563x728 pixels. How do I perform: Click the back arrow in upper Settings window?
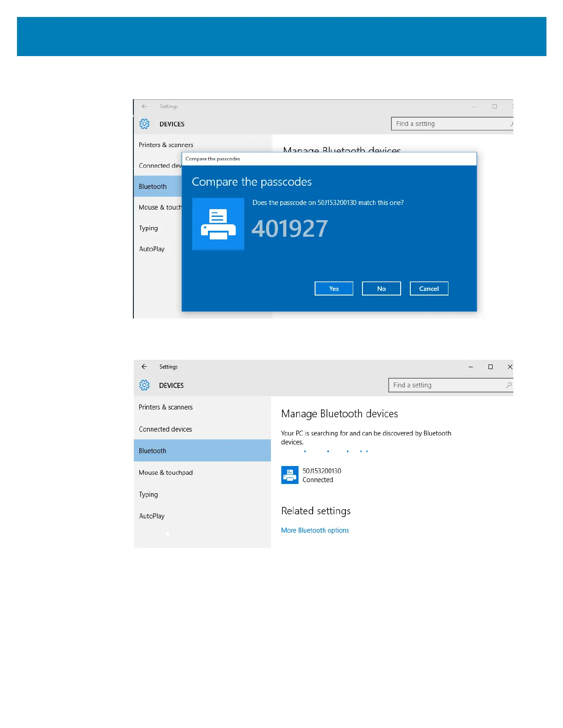(144, 106)
